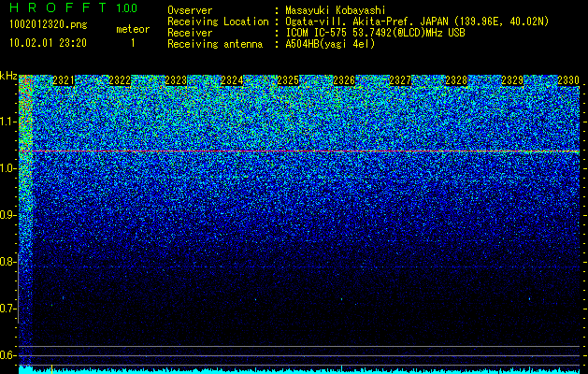
Task: Click the 2323 time marker
Action: pos(176,80)
